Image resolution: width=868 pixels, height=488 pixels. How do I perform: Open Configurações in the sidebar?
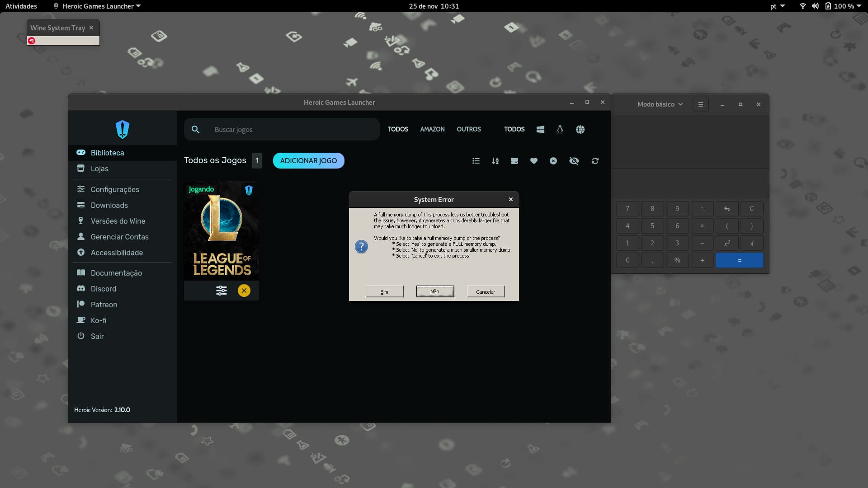pyautogui.click(x=123, y=189)
